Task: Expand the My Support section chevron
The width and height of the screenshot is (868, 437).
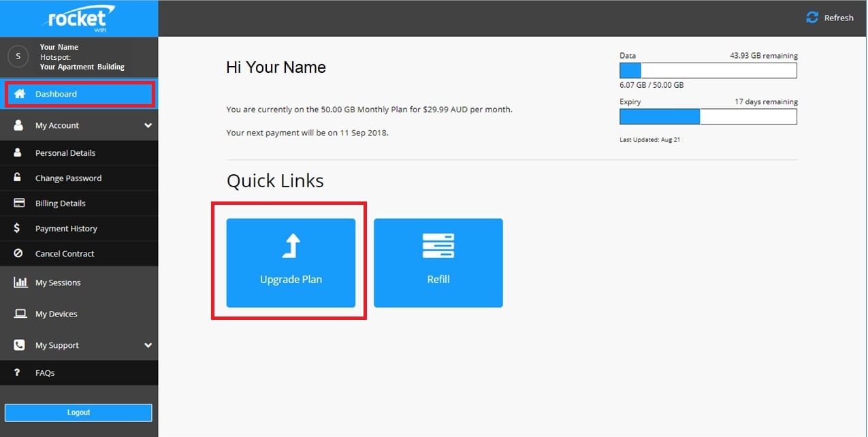Action: click(148, 345)
